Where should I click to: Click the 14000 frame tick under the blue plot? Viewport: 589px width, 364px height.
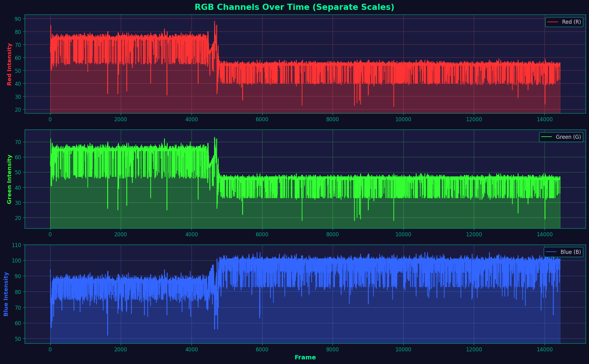pyautogui.click(x=545, y=350)
